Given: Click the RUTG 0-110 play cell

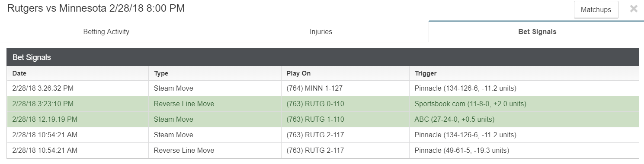Looking at the screenshot, I should pyautogui.click(x=345, y=104).
